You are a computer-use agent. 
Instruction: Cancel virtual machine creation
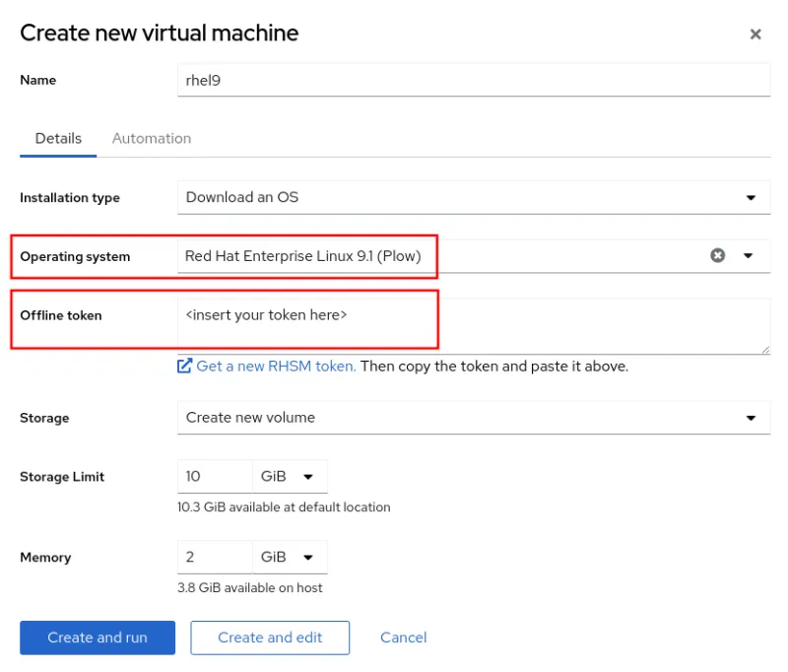pyautogui.click(x=403, y=638)
